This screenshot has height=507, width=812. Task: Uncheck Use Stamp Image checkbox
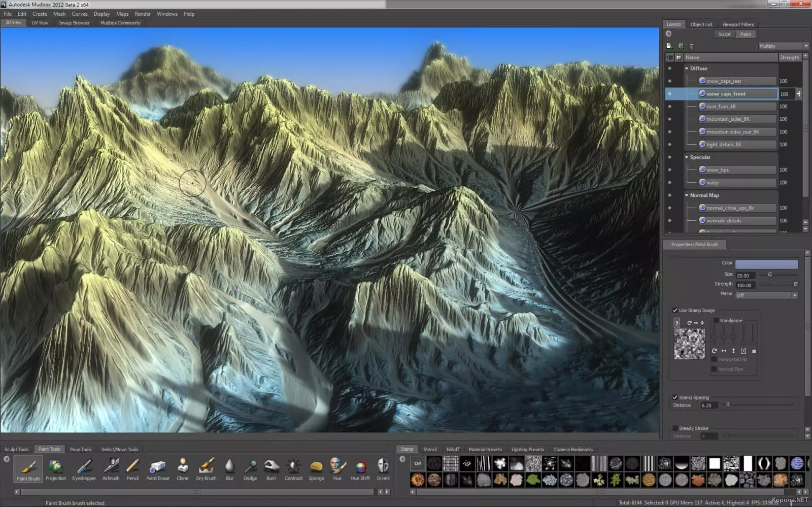[675, 310]
